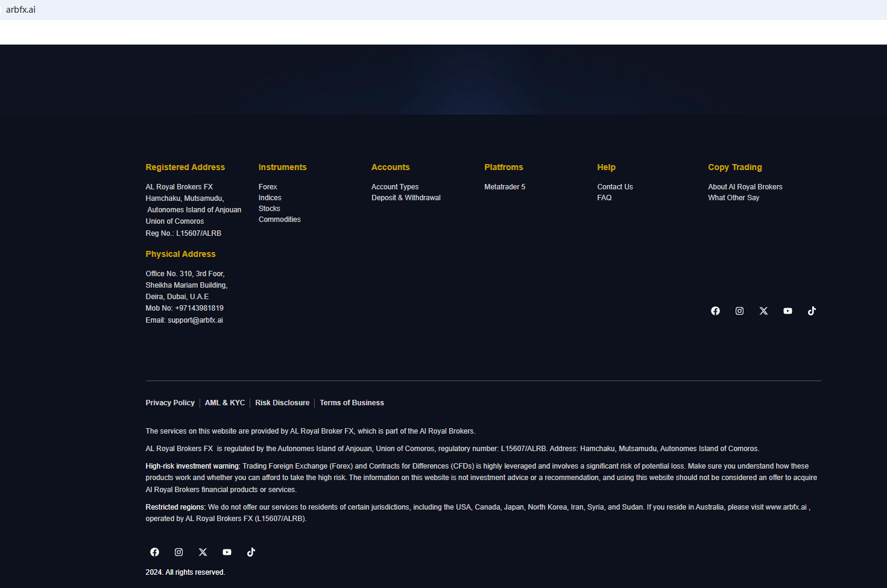
Task: Open Facebook icon beside Copy Trading column
Action: [715, 311]
